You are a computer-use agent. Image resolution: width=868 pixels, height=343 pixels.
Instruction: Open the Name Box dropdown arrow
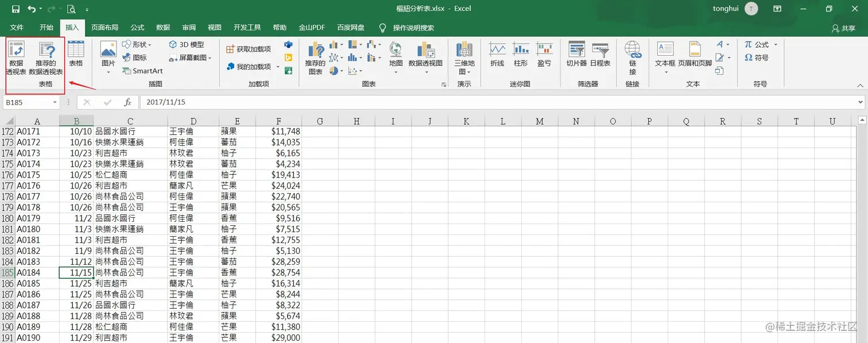55,102
